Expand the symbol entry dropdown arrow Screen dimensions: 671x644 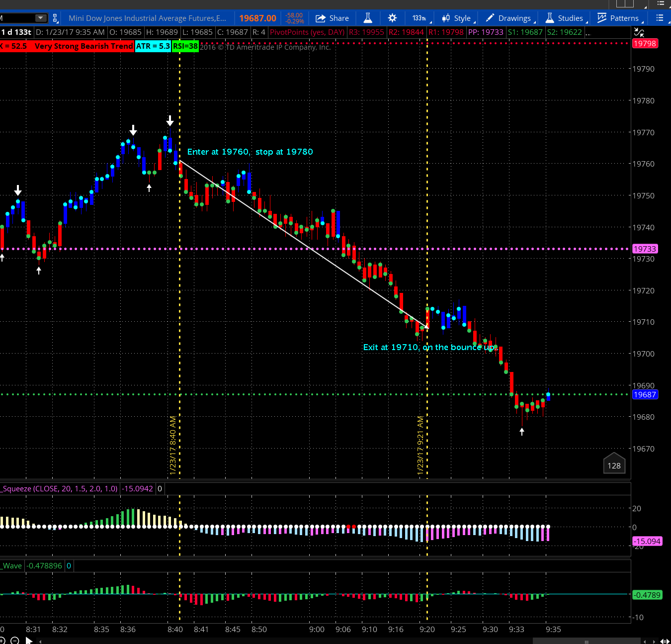pyautogui.click(x=40, y=18)
